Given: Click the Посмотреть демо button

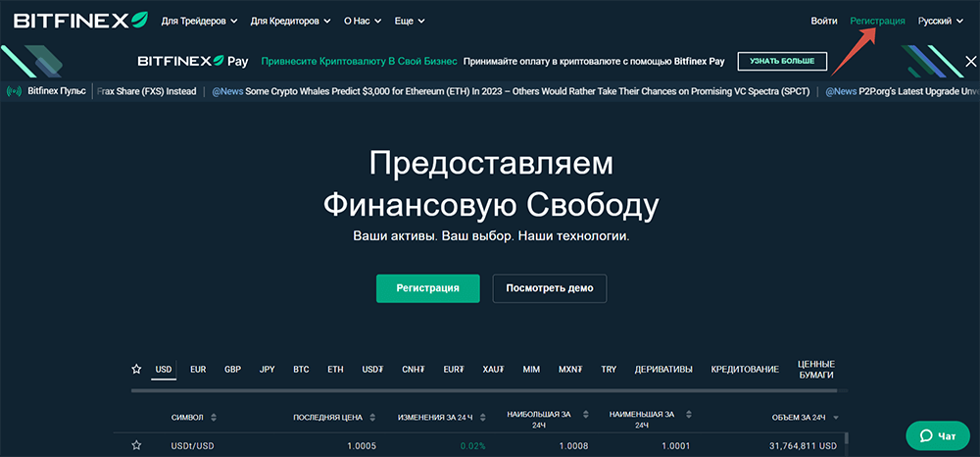Looking at the screenshot, I should [550, 288].
